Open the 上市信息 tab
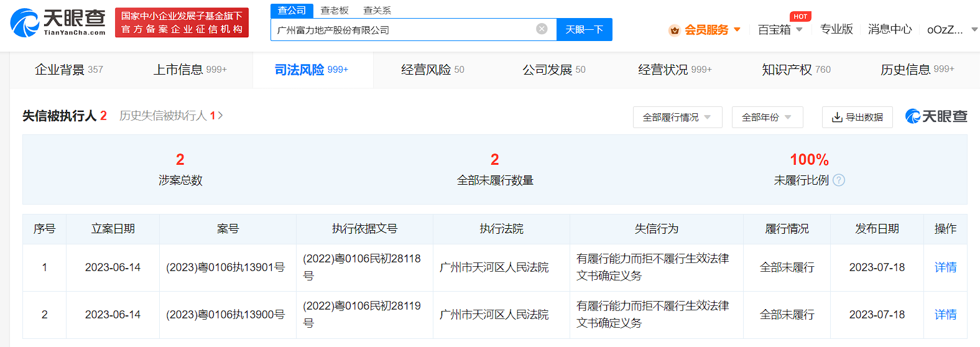The height and width of the screenshot is (347, 980). coord(190,70)
